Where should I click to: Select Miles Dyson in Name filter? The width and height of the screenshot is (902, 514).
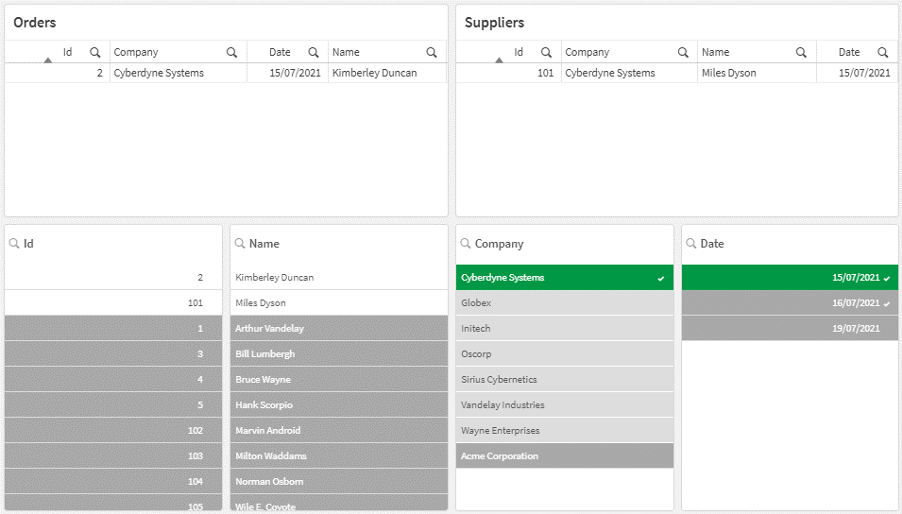coord(339,303)
